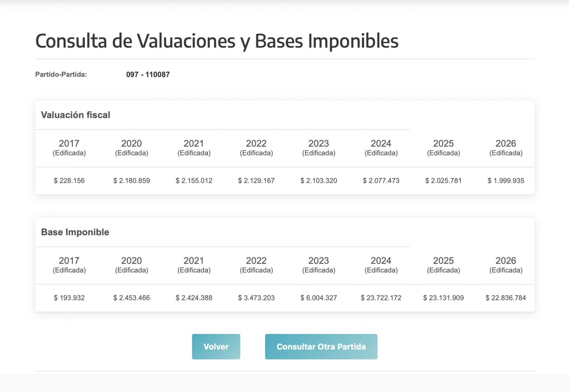Click the $ 23.722.172 base imponible for 2024
This screenshot has height=392, width=569.
tap(381, 298)
